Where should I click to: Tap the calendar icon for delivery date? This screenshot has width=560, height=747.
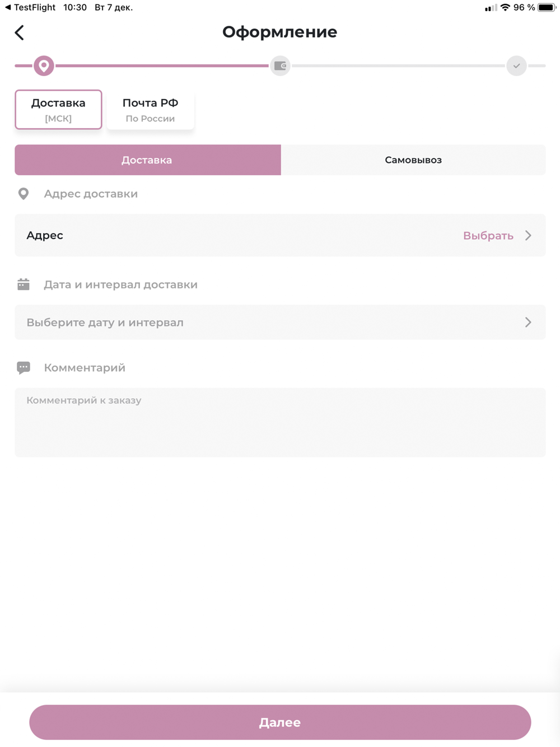24,284
